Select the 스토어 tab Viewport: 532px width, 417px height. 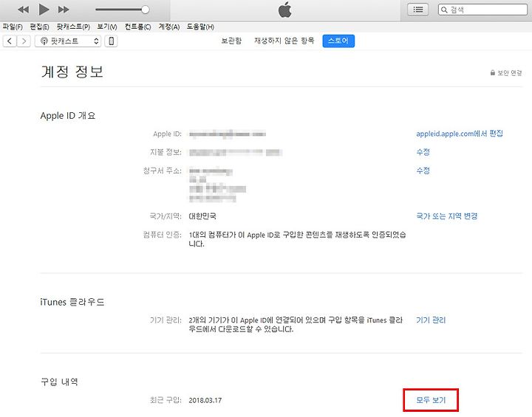tap(338, 41)
